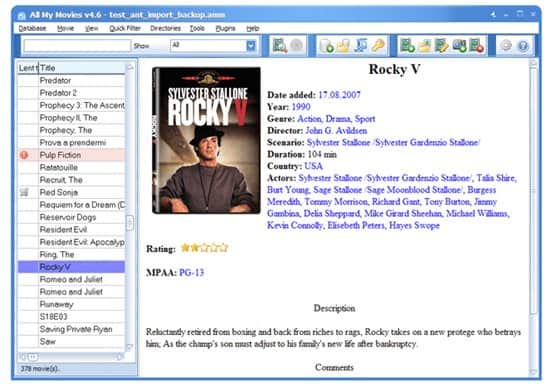Click the PG-13 MPAA link

tap(192, 273)
